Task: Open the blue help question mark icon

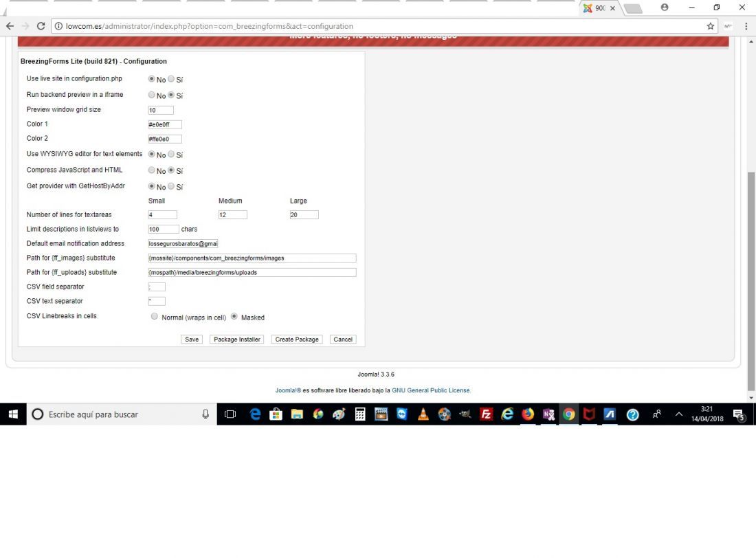Action: [x=632, y=414]
